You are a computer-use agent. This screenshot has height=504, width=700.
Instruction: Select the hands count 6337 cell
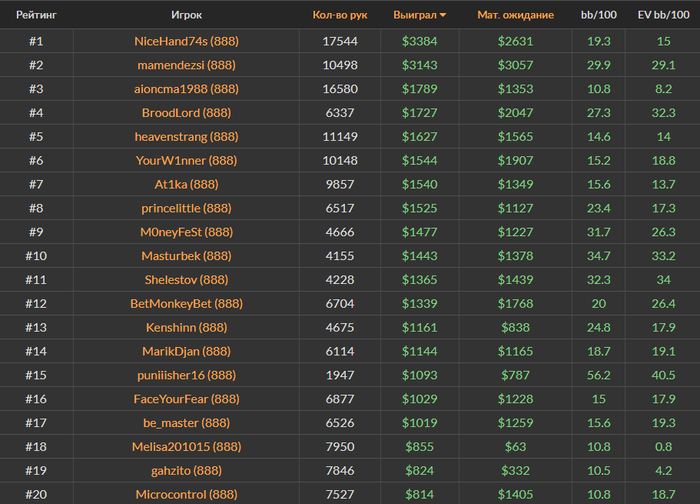(340, 113)
